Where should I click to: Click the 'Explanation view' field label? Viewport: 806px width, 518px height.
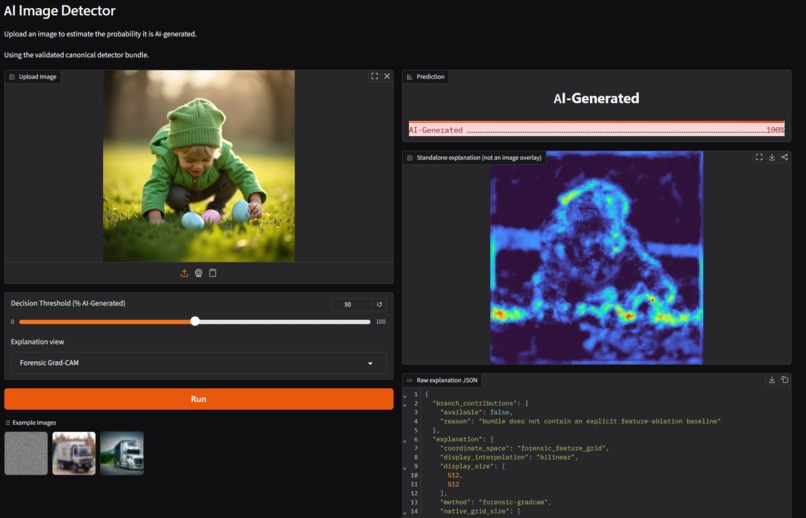click(x=38, y=342)
